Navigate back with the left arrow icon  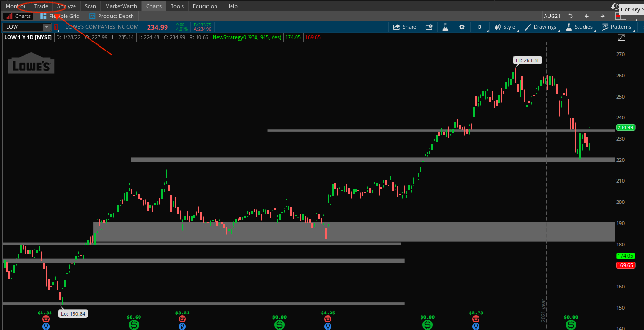click(586, 16)
